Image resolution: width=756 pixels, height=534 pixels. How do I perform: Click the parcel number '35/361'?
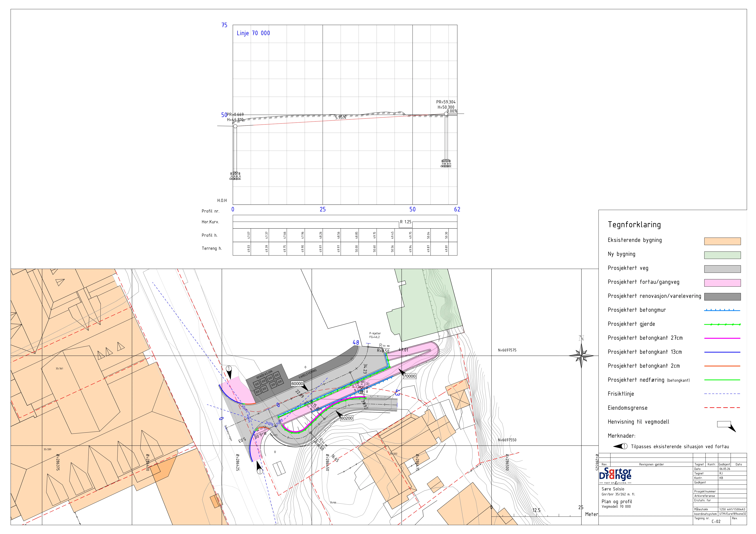(x=59, y=368)
